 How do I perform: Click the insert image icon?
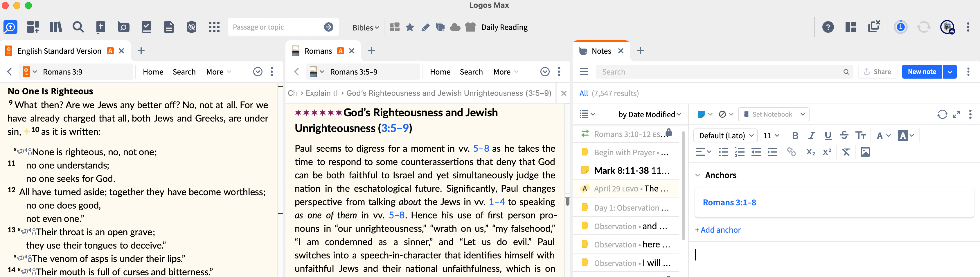(x=865, y=152)
